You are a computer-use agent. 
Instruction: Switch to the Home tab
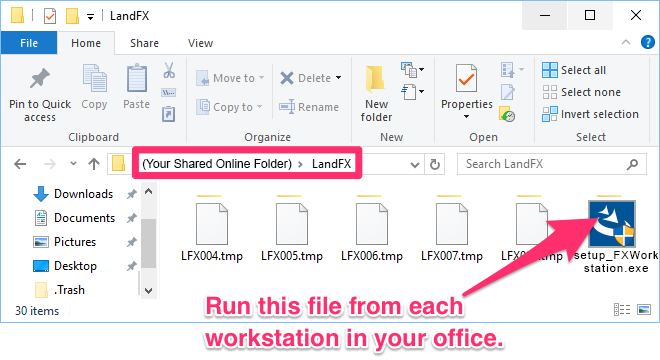pos(86,43)
